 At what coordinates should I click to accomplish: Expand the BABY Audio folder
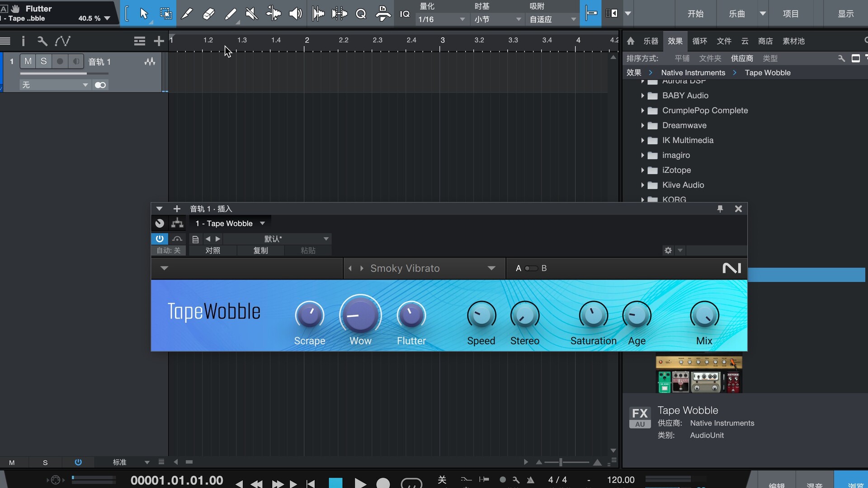642,96
